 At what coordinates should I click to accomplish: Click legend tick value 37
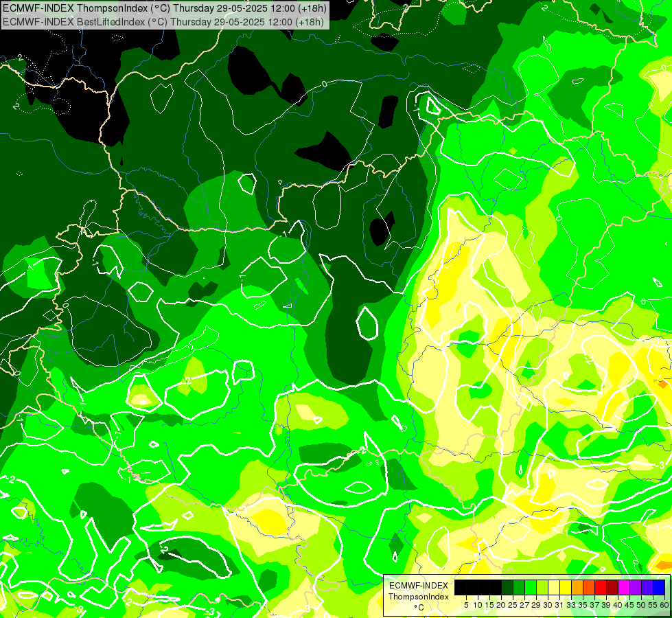595,605
